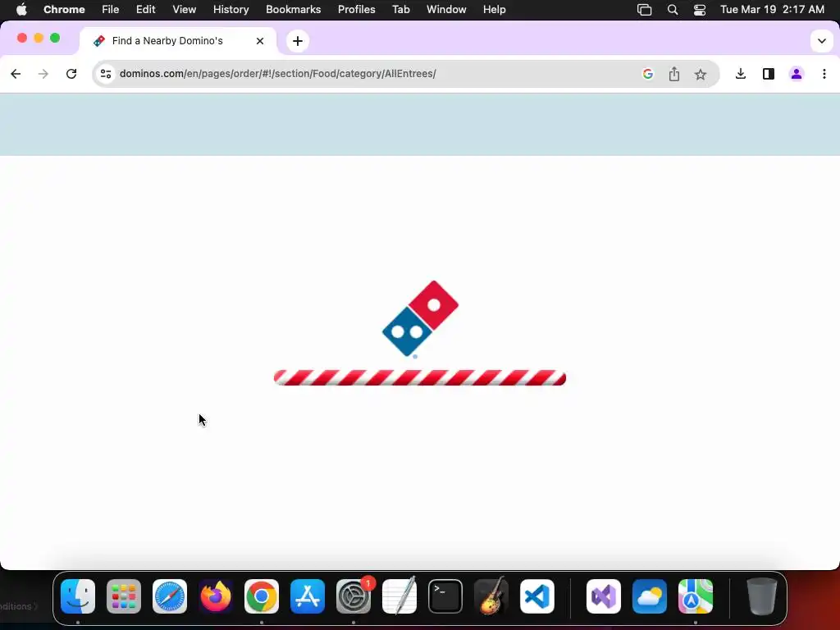Open Visual Studio Code from the dock
The width and height of the screenshot is (840, 630).
click(537, 596)
